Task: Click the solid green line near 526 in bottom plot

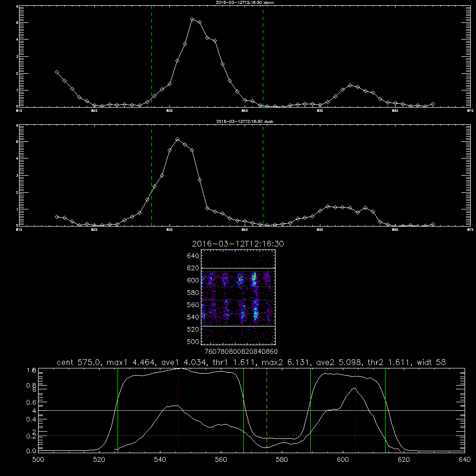Action: point(118,410)
